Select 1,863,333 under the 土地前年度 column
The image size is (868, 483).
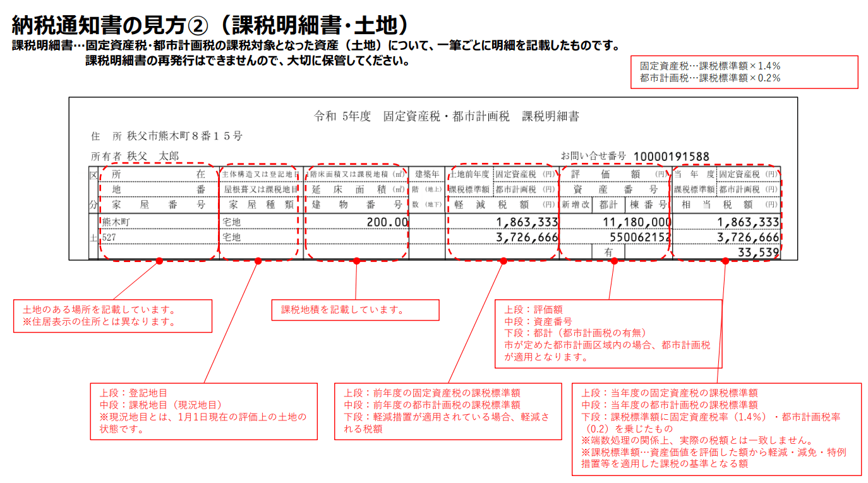click(527, 222)
